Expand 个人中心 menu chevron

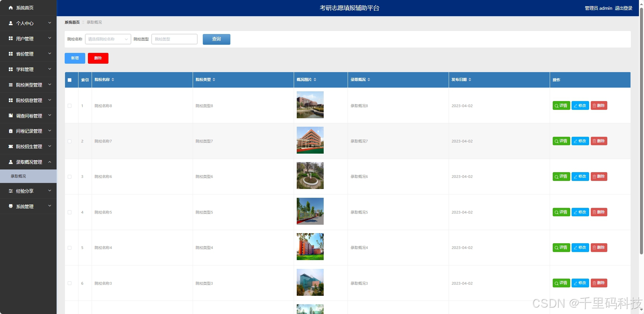50,23
